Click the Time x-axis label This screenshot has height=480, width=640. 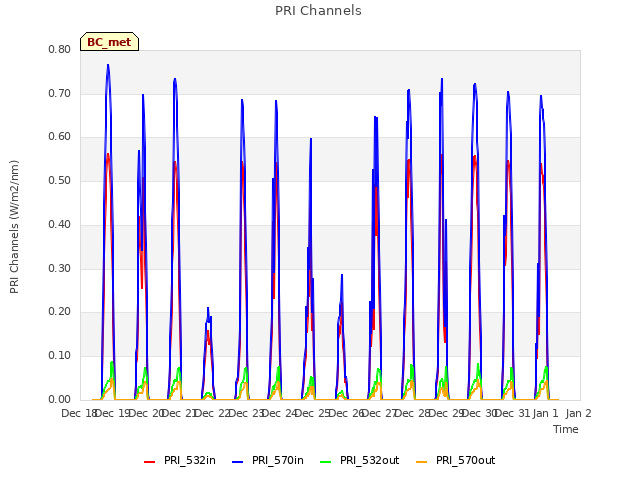pyautogui.click(x=566, y=429)
